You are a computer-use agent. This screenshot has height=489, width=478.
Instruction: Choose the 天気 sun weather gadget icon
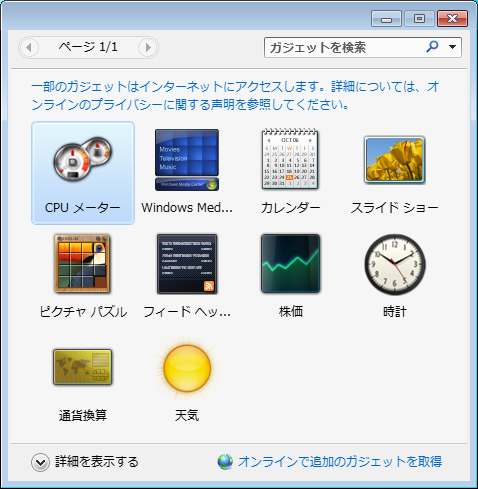(187, 368)
